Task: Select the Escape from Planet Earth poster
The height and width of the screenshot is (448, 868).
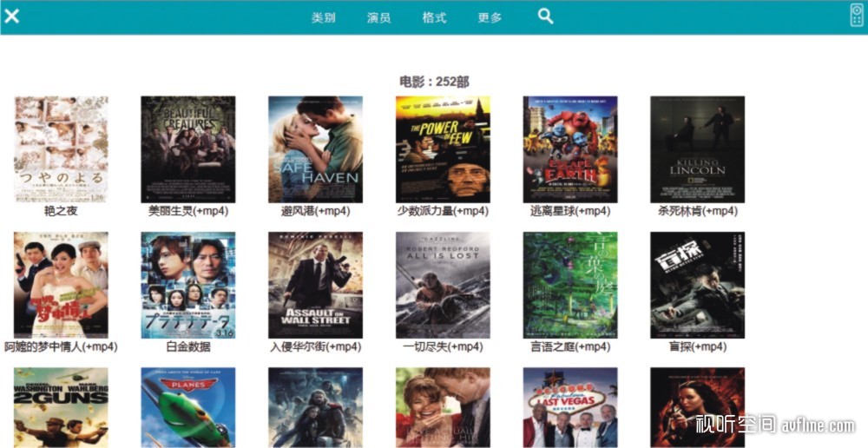Action: [570, 149]
